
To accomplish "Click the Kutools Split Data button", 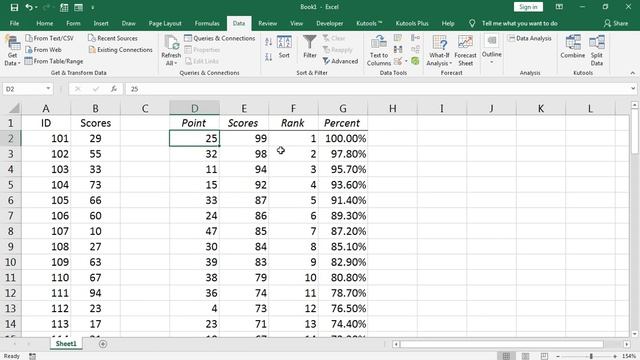I will tap(597, 51).
